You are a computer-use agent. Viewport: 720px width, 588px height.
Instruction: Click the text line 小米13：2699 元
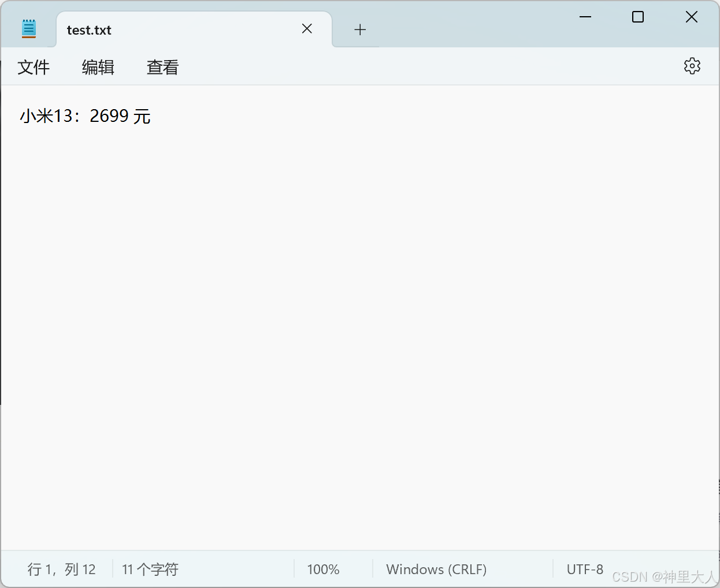tap(86, 116)
